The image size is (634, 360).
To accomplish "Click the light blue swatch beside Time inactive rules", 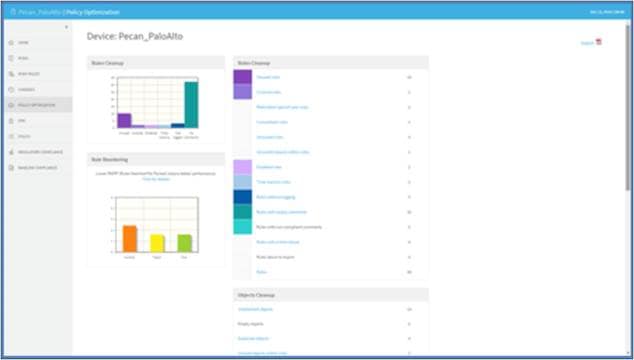I will pyautogui.click(x=243, y=182).
